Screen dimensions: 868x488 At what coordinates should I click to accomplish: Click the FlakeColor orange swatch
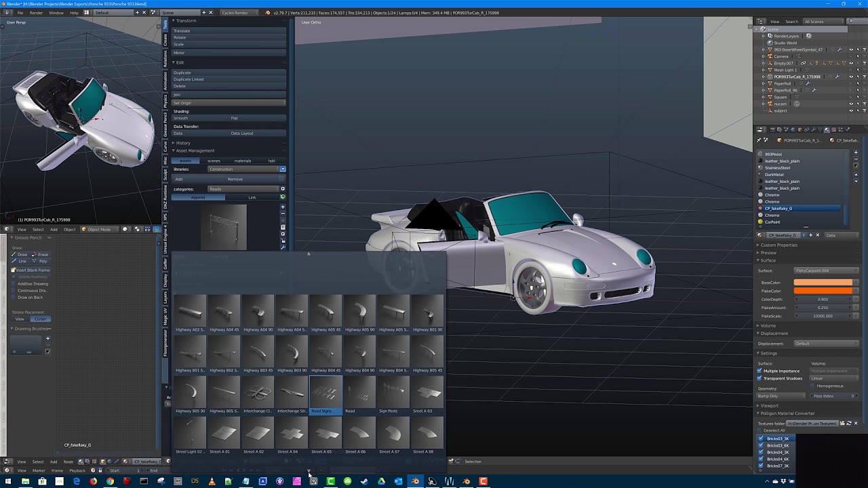(x=823, y=291)
